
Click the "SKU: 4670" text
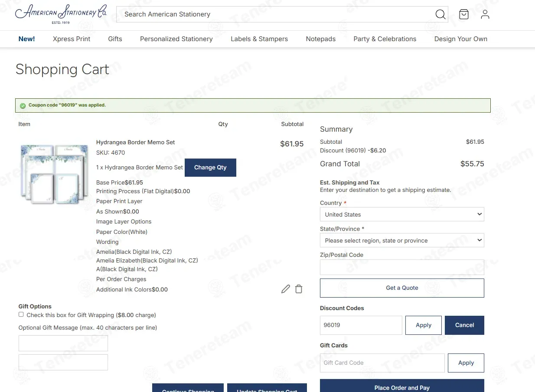[x=111, y=152]
